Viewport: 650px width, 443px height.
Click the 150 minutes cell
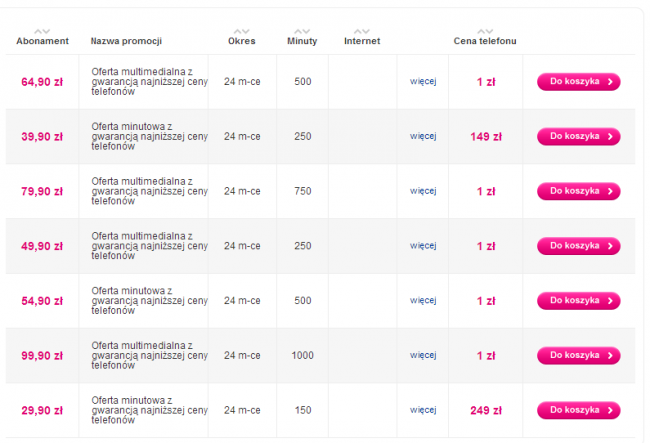pos(303,410)
